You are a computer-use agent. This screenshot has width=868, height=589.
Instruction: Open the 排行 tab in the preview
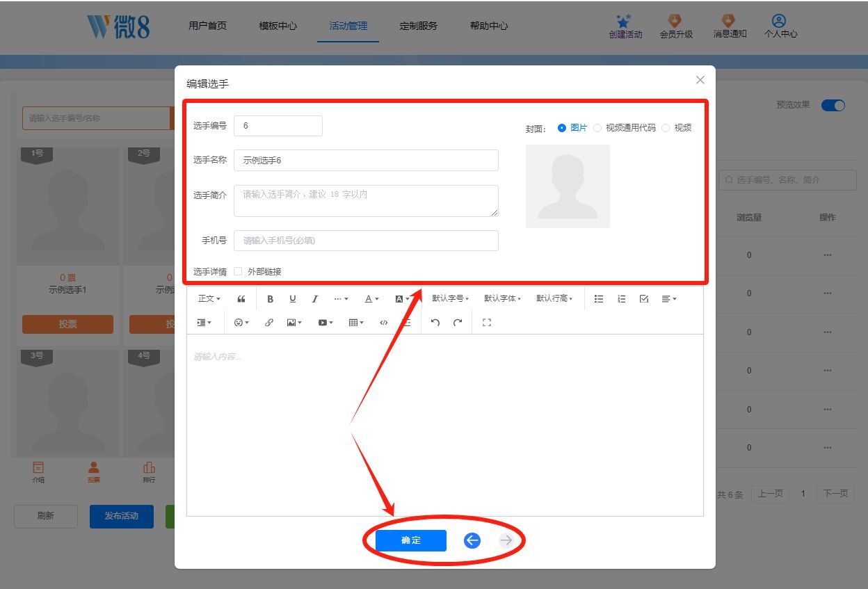[149, 471]
